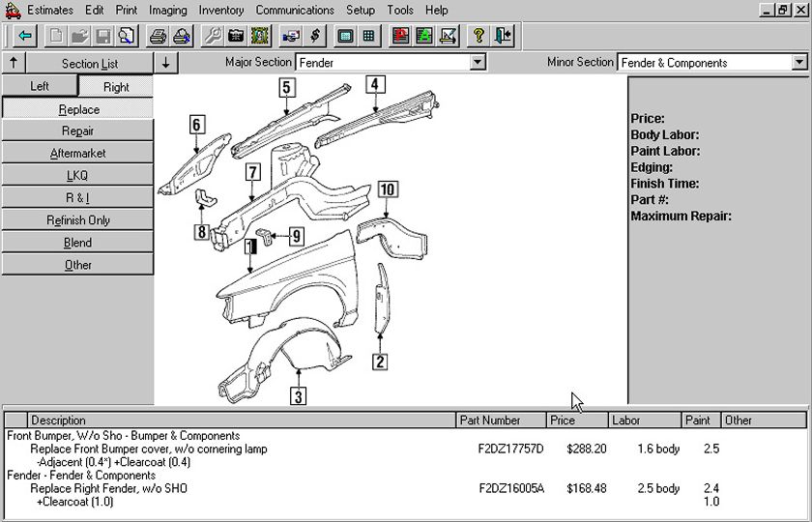Click the printer icon in toolbar
This screenshot has height=522, width=812.
pos(158,36)
